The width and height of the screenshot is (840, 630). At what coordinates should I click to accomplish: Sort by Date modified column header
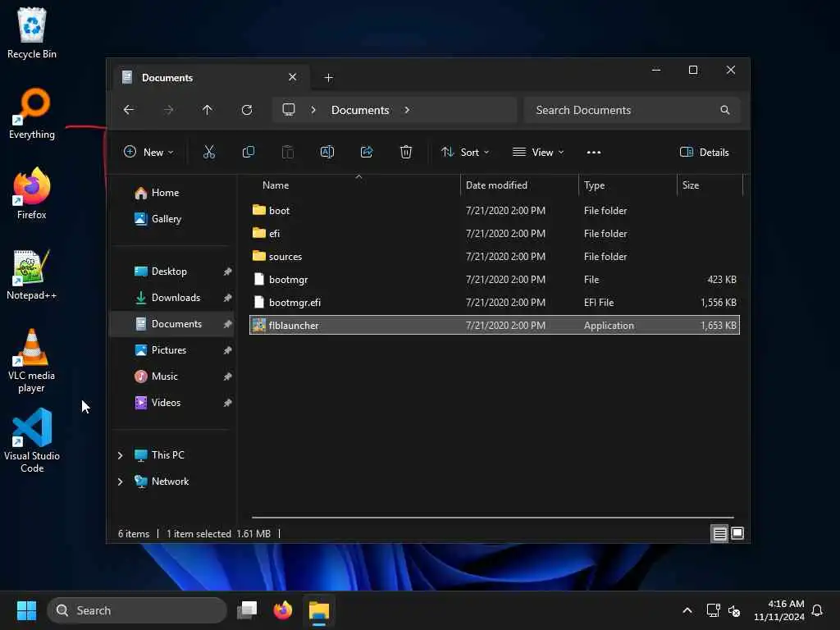[x=519, y=185]
